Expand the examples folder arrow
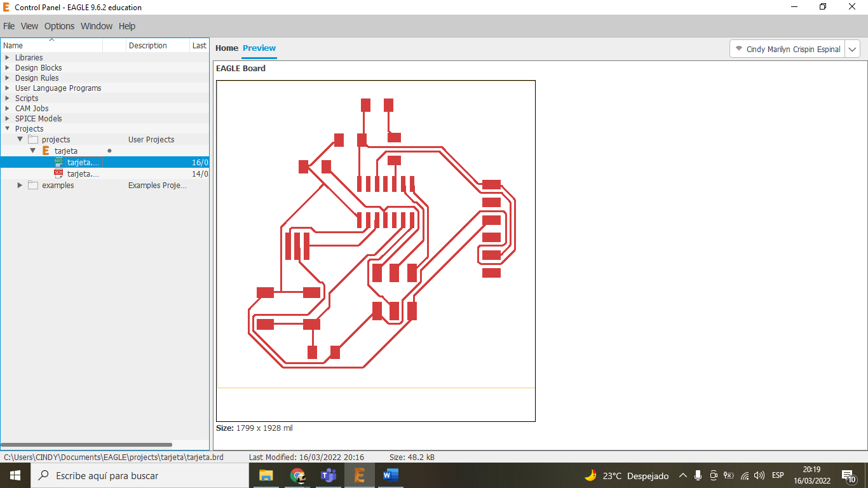The width and height of the screenshot is (868, 488). point(20,186)
